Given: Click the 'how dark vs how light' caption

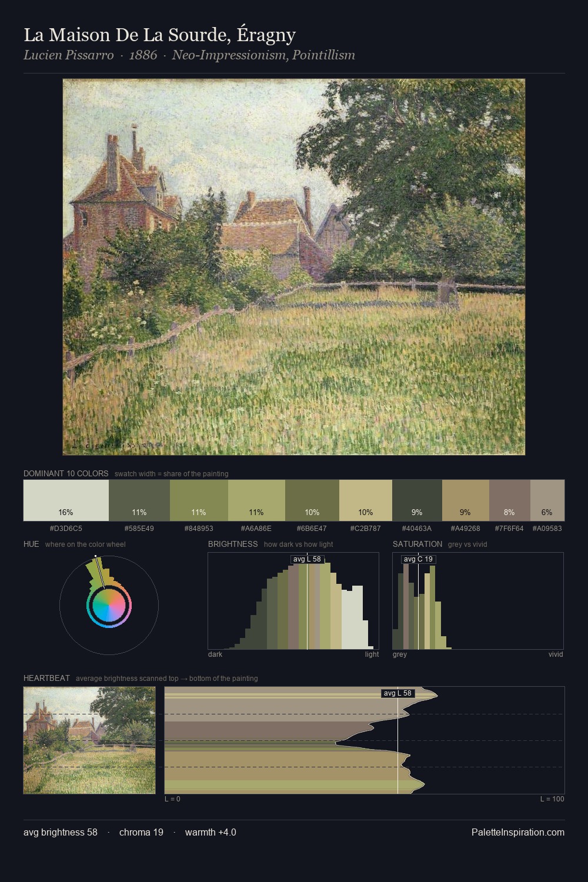Looking at the screenshot, I should click(x=299, y=544).
